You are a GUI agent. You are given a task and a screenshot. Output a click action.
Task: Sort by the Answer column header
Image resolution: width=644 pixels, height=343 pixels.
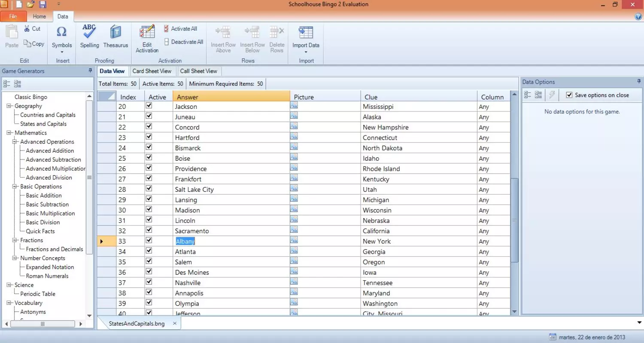231,97
